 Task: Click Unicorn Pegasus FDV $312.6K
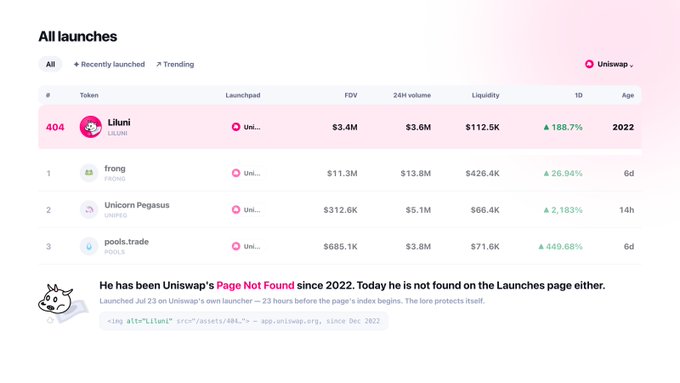tap(340, 210)
